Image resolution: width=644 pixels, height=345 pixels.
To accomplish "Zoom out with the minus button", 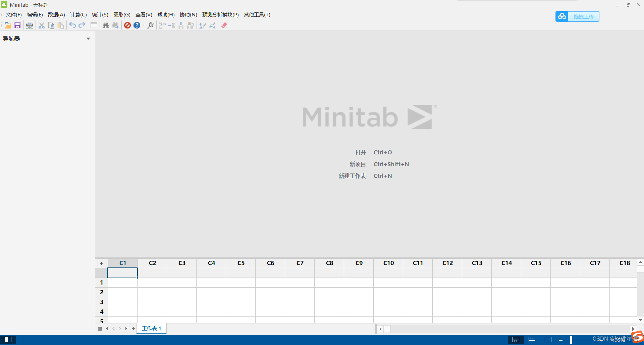I will pos(561,340).
